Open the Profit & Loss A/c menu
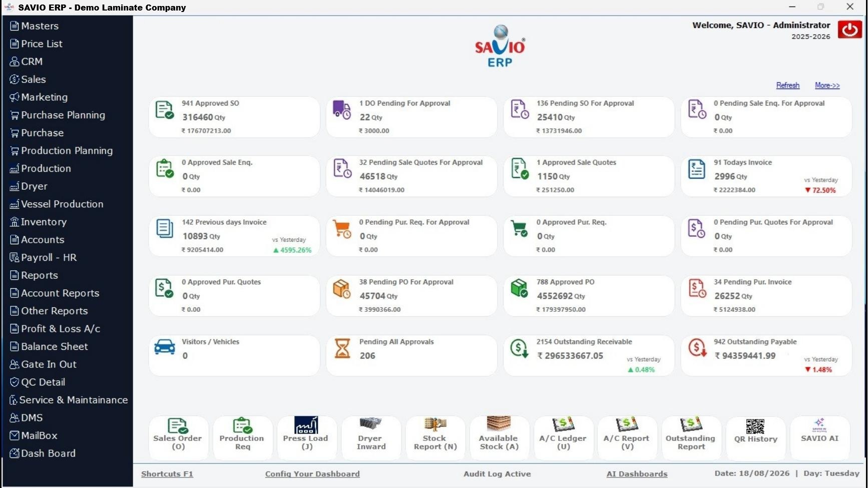The height and width of the screenshot is (488, 868). pyautogui.click(x=55, y=329)
